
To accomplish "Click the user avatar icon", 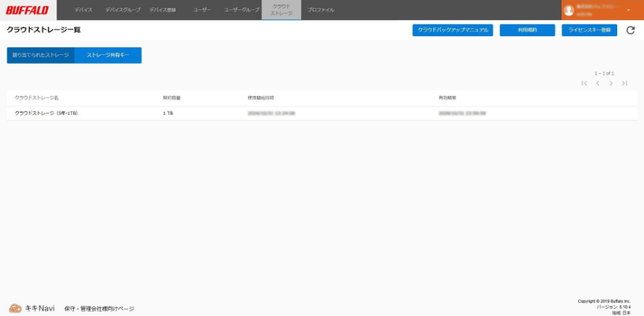I will [x=569, y=10].
